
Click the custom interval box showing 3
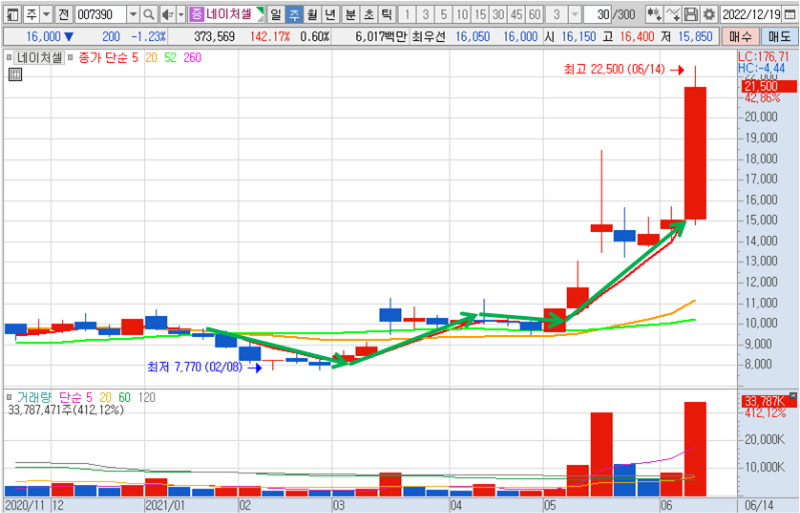coord(557,14)
